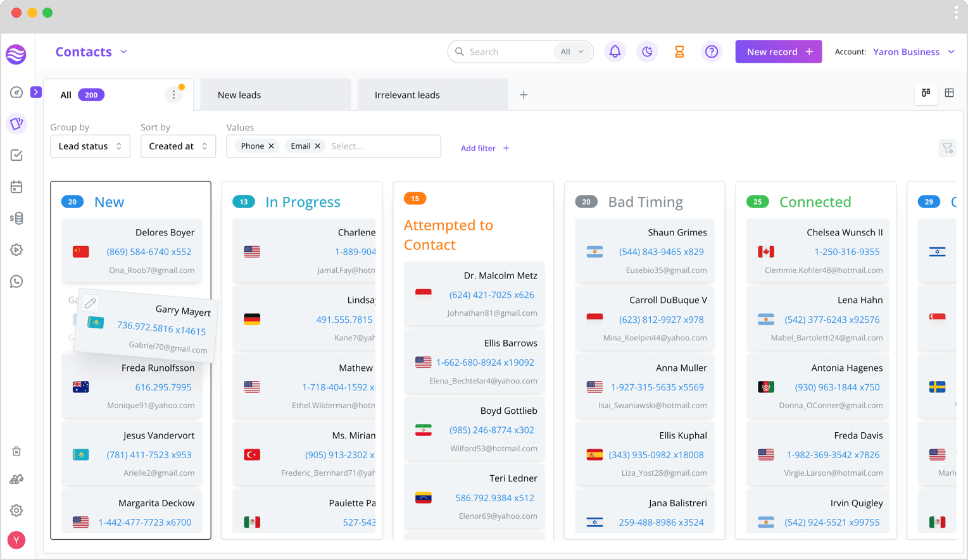Open the automations gear icon in the sidebar
This screenshot has height=560, width=968.
point(16,249)
